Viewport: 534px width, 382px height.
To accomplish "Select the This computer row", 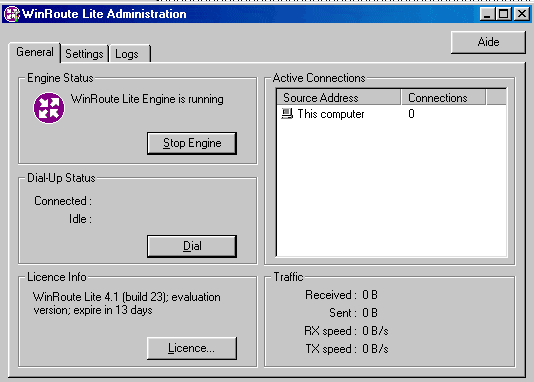I will [x=391, y=114].
